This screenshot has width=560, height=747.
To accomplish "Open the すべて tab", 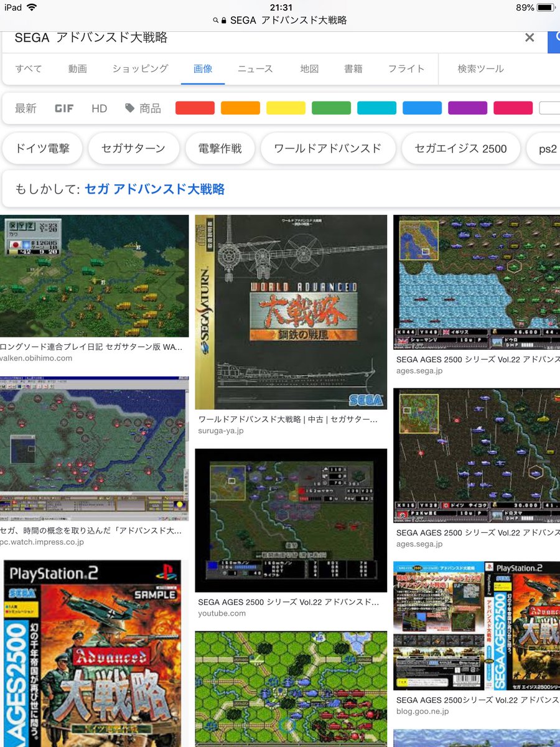I will 29,68.
